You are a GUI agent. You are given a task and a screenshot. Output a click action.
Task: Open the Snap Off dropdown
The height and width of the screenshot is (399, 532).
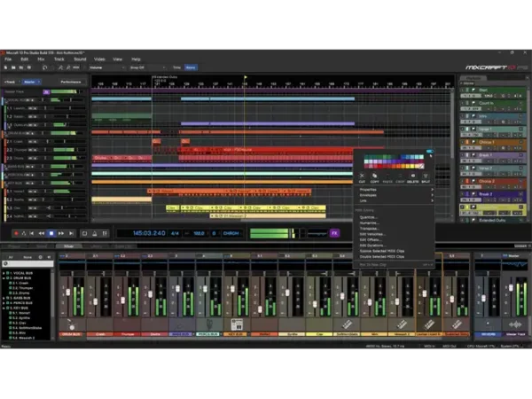(147, 68)
